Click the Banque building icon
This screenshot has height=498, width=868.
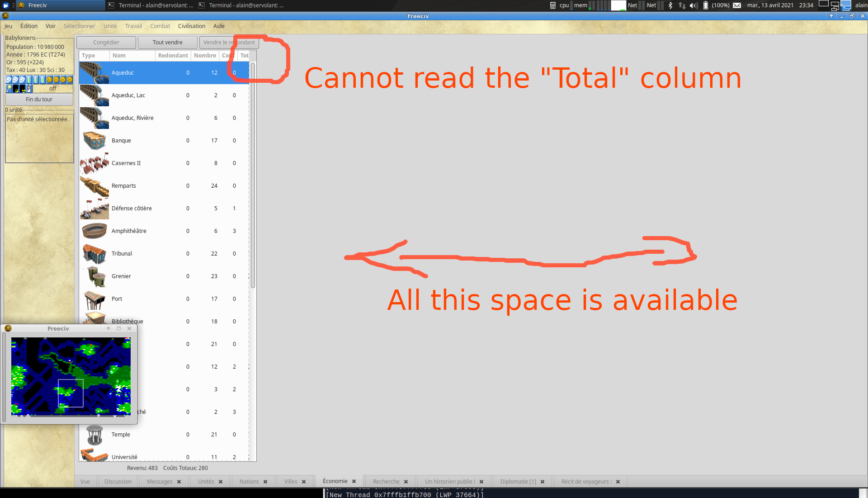tap(94, 140)
